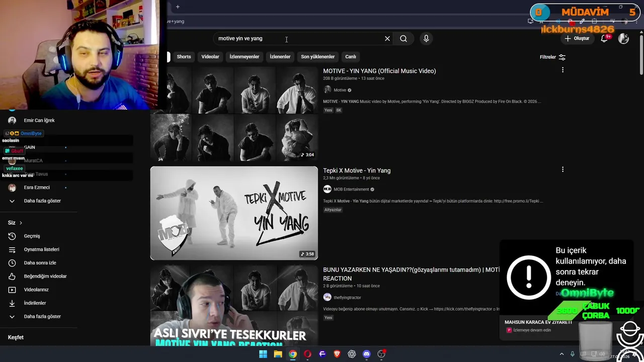Play the Motive Yin Yang reaction thumbnail
Image resolution: width=644 pixels, height=362 pixels.
[234, 306]
